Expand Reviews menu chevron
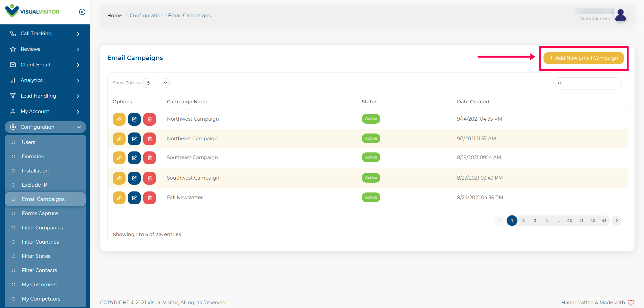 [x=78, y=49]
